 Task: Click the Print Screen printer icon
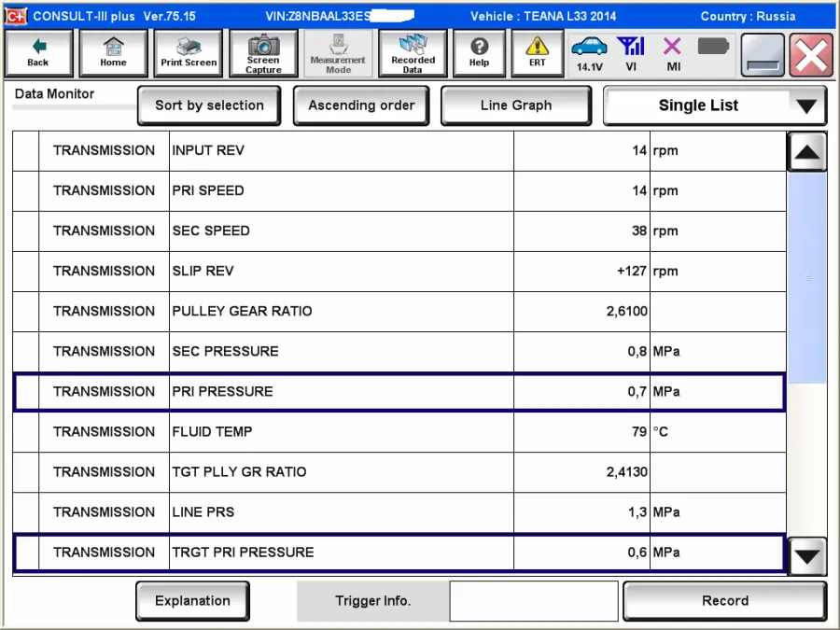click(189, 53)
